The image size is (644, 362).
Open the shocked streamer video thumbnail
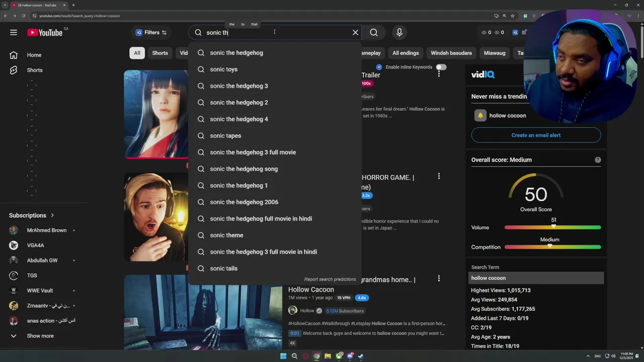(x=156, y=217)
